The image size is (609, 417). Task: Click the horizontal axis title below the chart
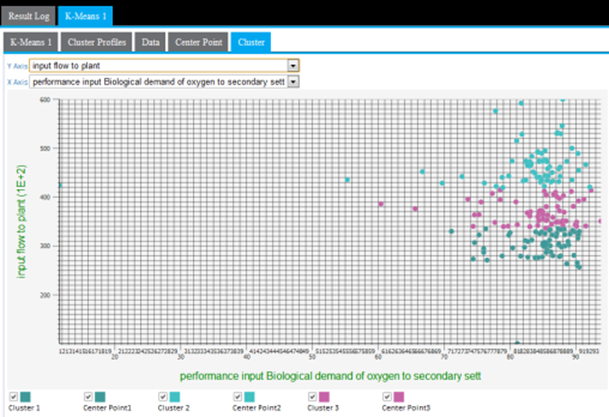point(331,376)
